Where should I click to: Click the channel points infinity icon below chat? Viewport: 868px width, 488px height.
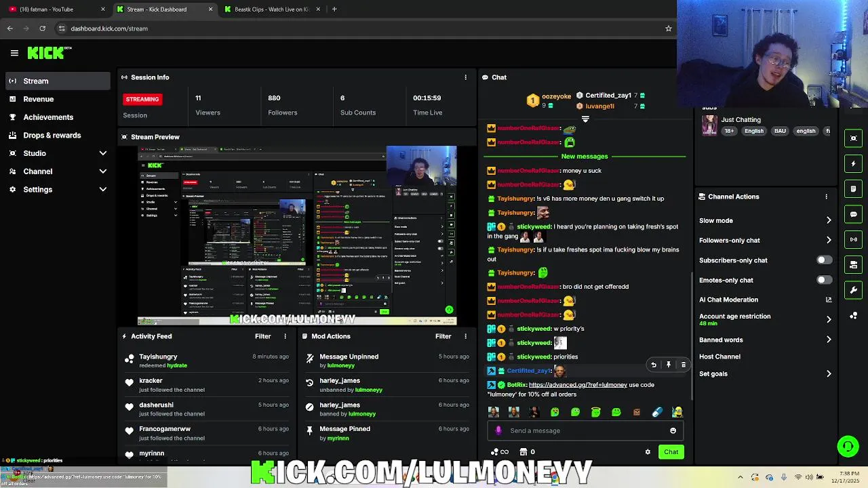pos(500,452)
